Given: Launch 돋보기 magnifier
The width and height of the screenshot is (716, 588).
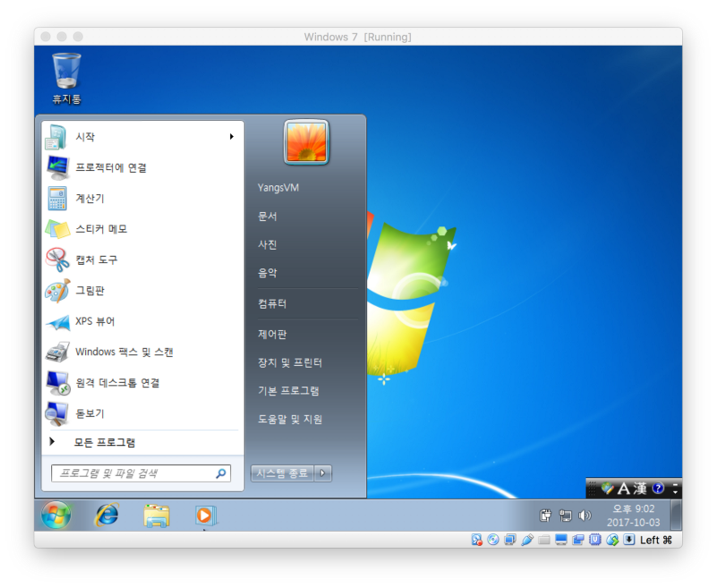Looking at the screenshot, I should click(x=141, y=413).
